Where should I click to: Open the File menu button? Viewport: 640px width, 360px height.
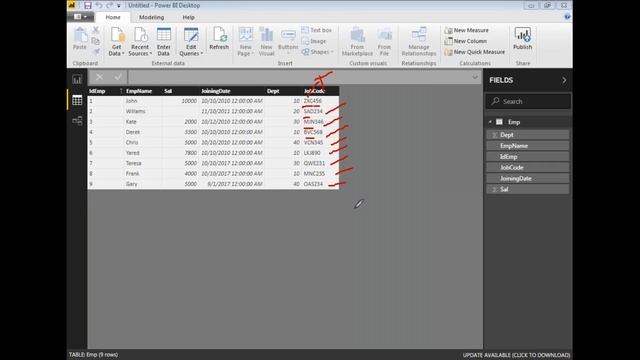point(80,17)
